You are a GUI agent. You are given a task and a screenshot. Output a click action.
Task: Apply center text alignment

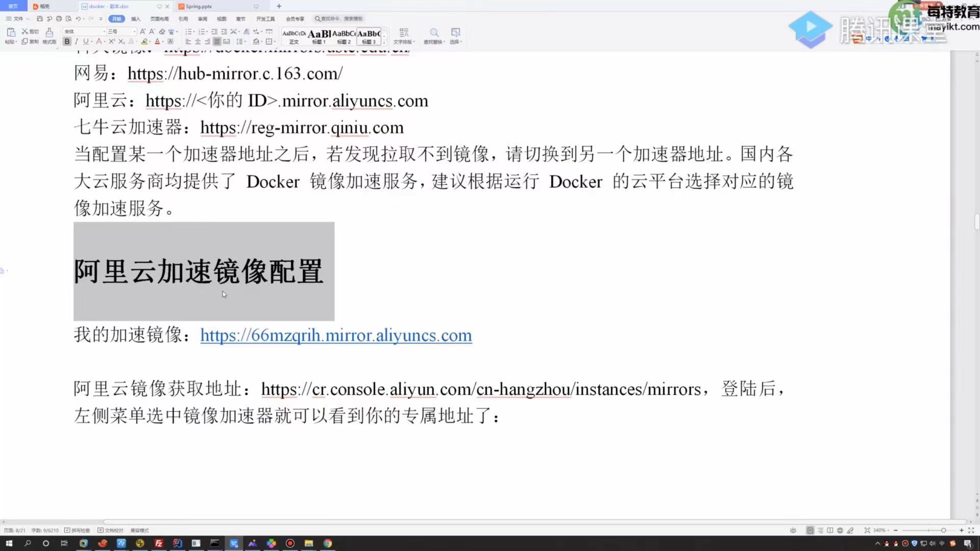click(198, 42)
